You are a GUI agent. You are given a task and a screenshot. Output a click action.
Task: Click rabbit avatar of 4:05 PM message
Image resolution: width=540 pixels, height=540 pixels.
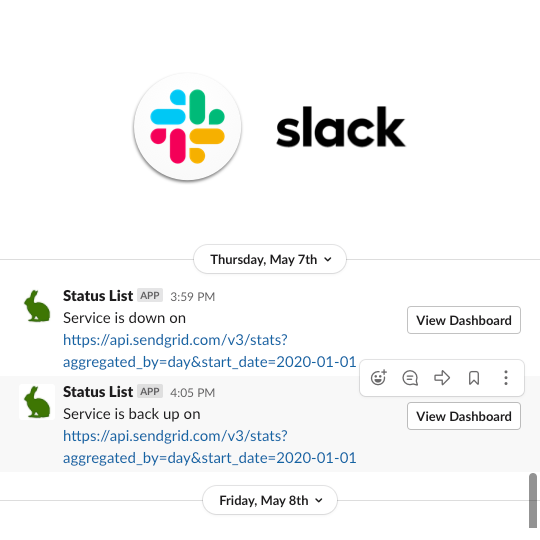pos(37,402)
